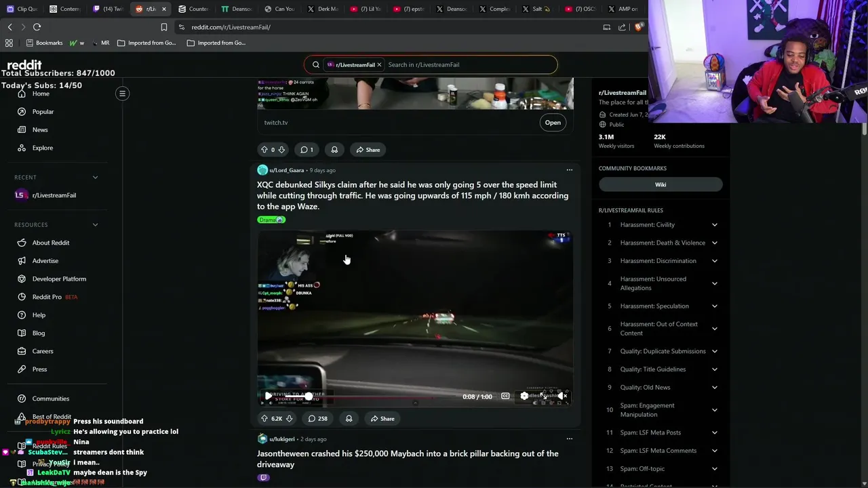This screenshot has width=868, height=488.
Task: Toggle closed captions on the video
Action: click(x=505, y=396)
